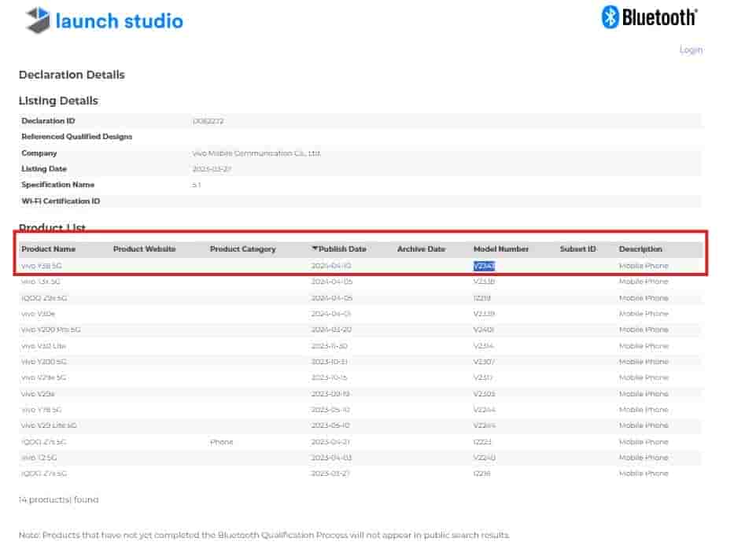Click the Launch Studio logo icon
Image resolution: width=756 pixels, height=549 pixels.
point(37,20)
